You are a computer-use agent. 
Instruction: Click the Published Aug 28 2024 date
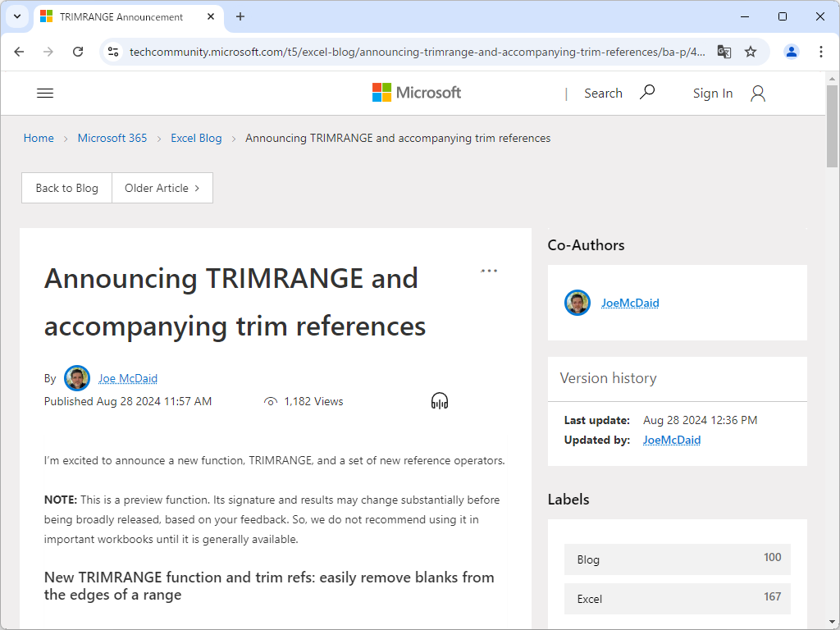pyautogui.click(x=127, y=401)
